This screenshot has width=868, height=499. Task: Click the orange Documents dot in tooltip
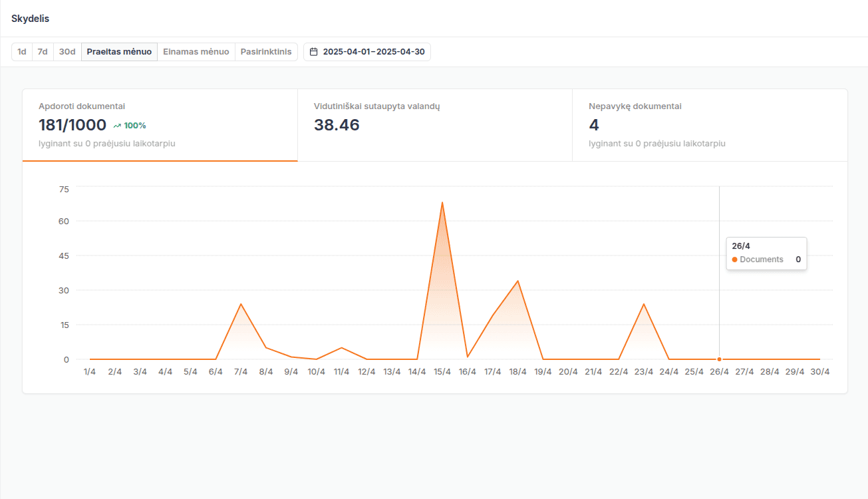734,259
